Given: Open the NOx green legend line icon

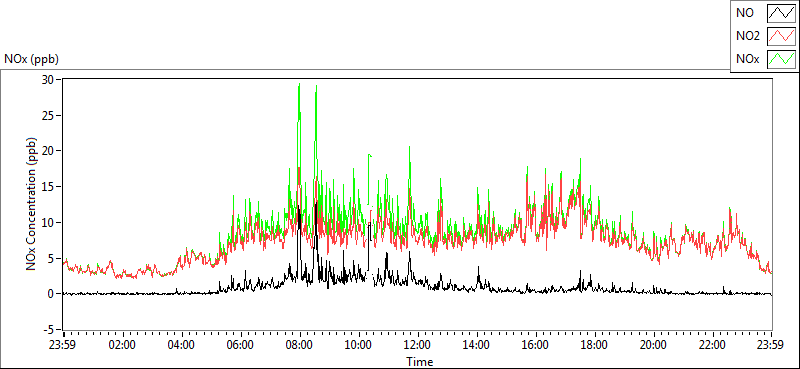Looking at the screenshot, I should pyautogui.click(x=781, y=59).
